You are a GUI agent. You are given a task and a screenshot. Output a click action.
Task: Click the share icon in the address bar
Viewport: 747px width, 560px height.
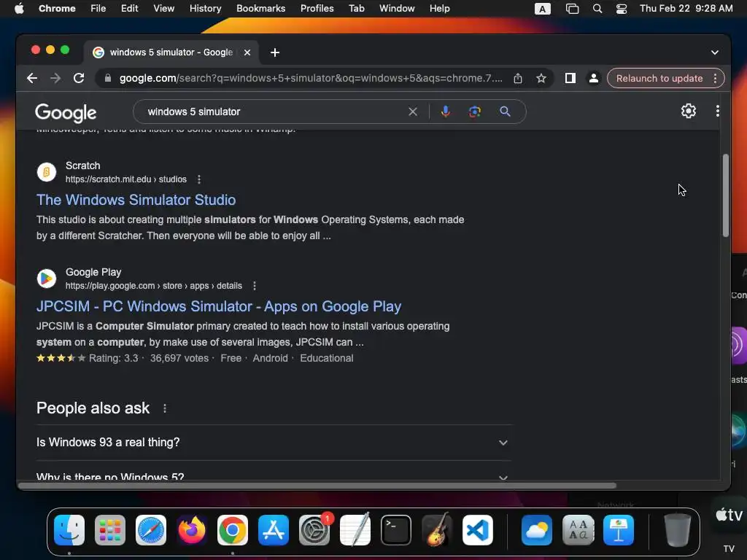pyautogui.click(x=518, y=78)
